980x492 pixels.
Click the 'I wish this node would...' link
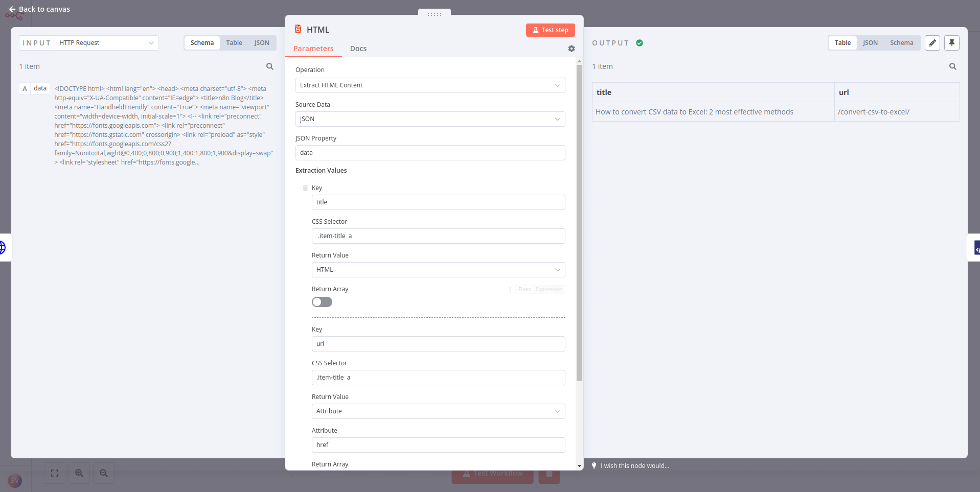click(x=634, y=465)
